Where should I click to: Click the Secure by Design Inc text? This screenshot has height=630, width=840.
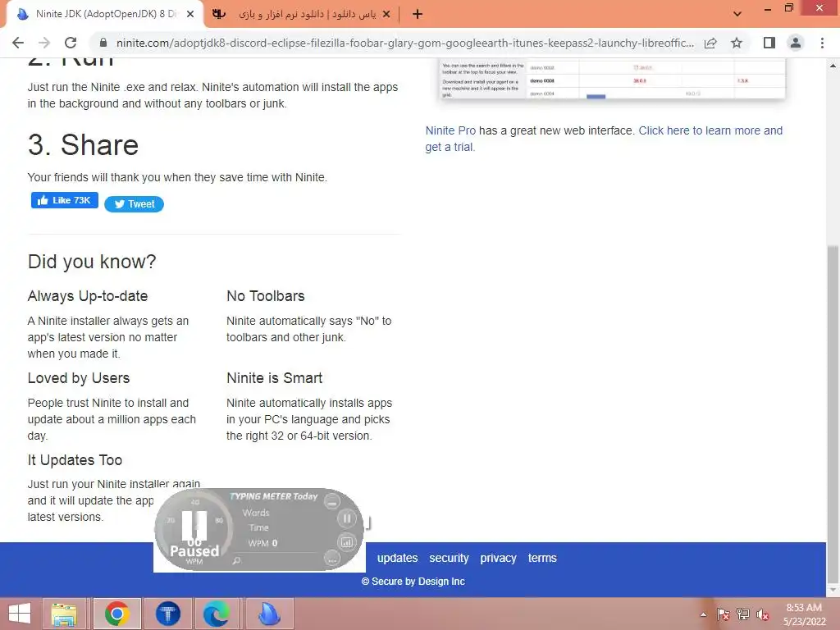coord(413,582)
